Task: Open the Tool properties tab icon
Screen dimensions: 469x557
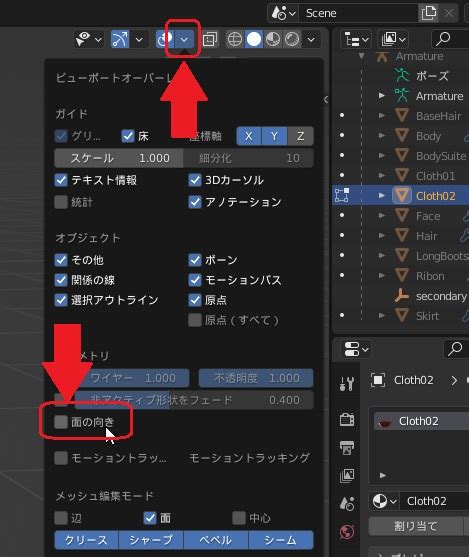Action: click(x=347, y=384)
